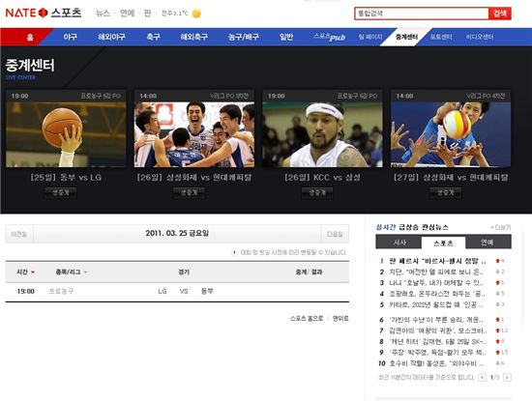Open the basketball thumbnail for 동부 vs LG
This screenshot has height=401, width=532.
pyautogui.click(x=66, y=134)
